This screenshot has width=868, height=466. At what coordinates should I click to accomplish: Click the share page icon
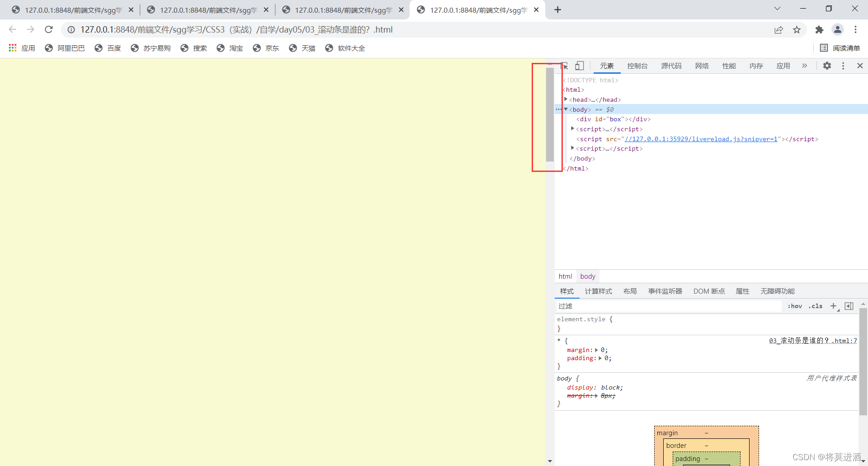pyautogui.click(x=778, y=30)
